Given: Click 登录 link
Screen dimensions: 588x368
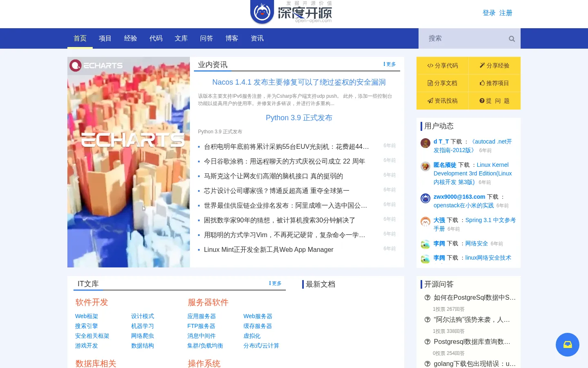Looking at the screenshot, I should click(489, 13).
